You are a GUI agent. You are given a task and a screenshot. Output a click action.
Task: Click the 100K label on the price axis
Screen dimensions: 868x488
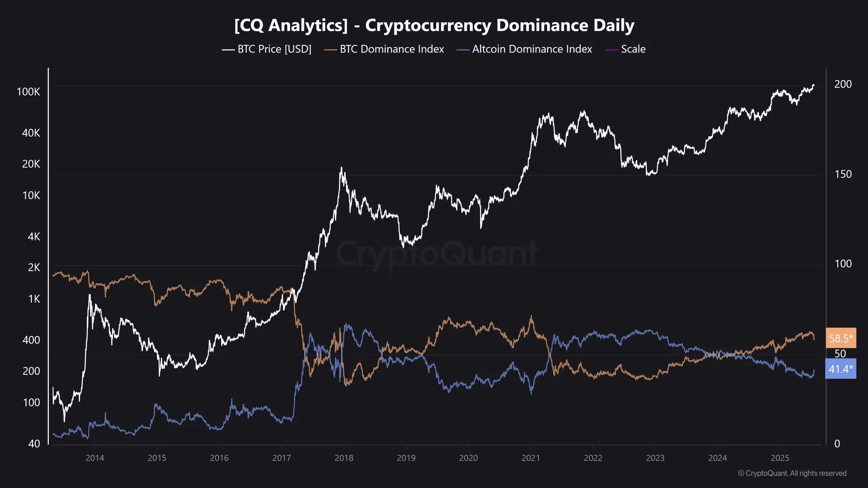click(x=28, y=92)
